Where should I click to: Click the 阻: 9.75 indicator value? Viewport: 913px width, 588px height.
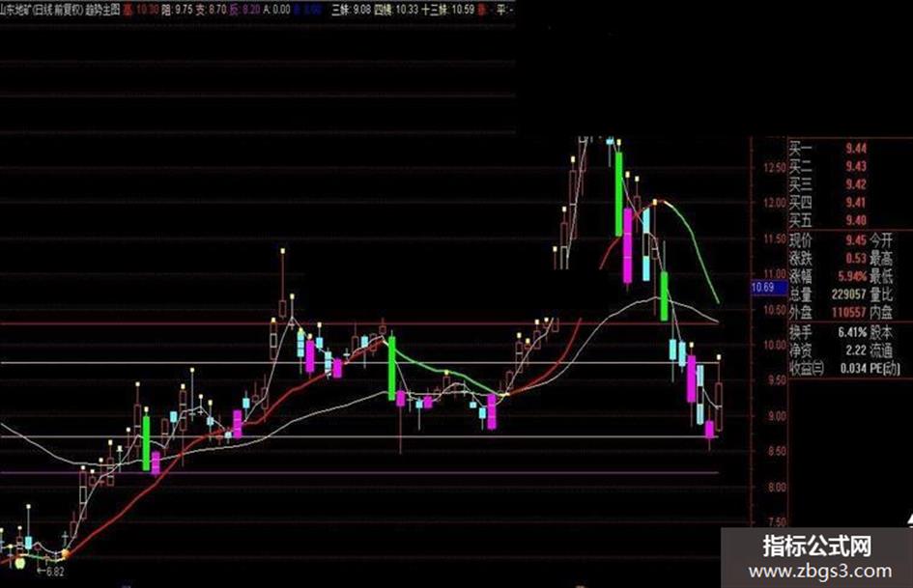pyautogui.click(x=178, y=10)
